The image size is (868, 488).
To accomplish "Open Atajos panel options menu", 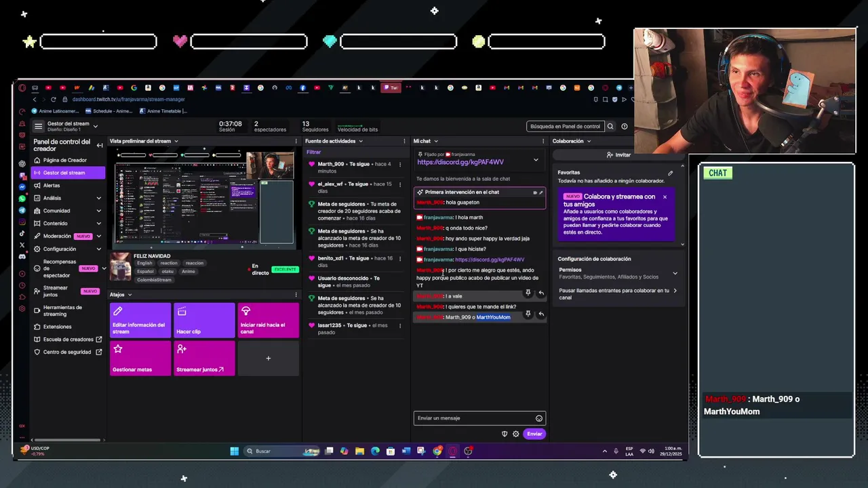I will coord(296,295).
